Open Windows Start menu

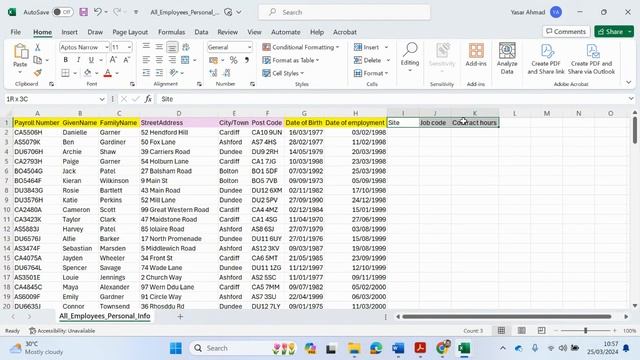176,348
